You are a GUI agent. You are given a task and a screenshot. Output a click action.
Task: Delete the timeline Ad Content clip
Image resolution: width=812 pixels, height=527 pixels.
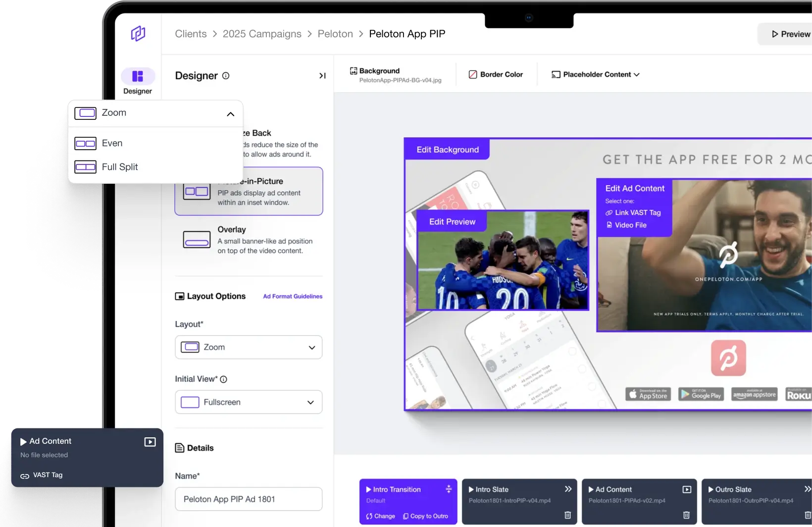[x=686, y=515]
